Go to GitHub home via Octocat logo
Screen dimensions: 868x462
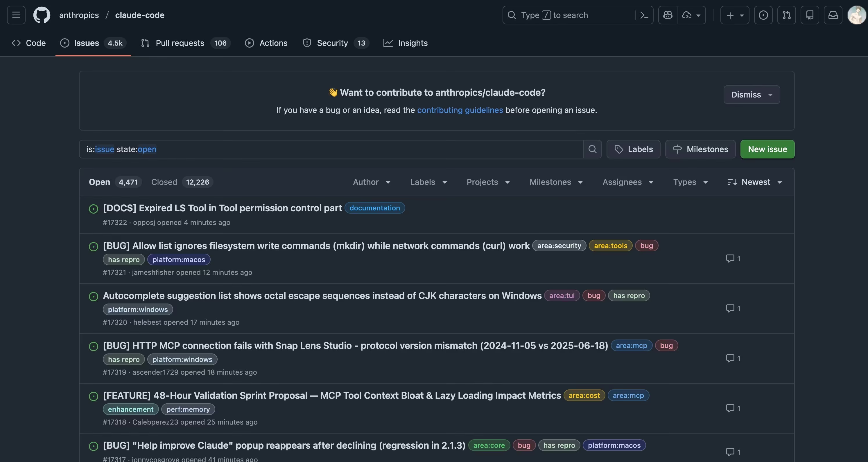point(42,15)
